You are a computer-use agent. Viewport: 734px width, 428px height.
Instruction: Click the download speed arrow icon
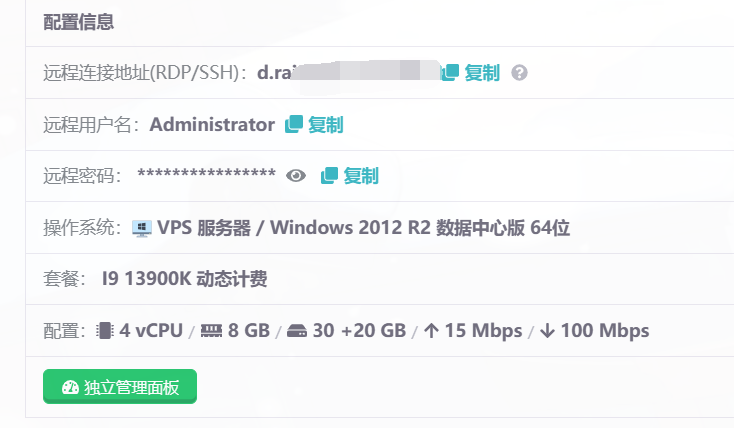[547, 331]
